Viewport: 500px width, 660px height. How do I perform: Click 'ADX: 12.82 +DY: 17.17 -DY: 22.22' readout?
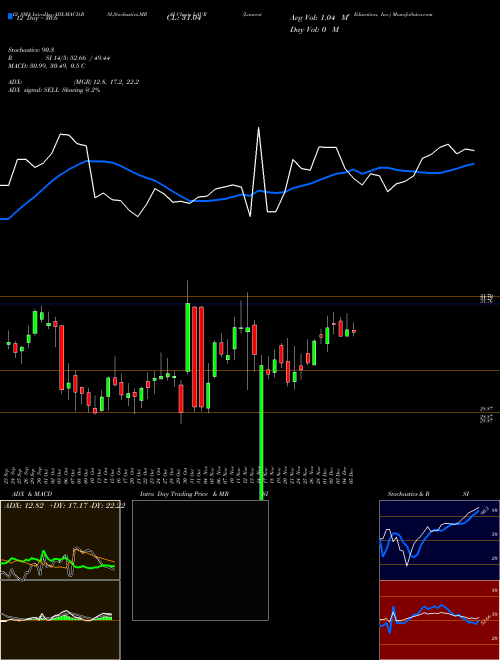tap(64, 506)
